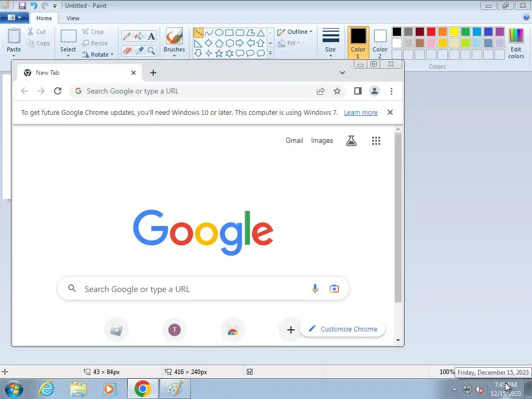Expand the Shapes gallery more arrow
The height and width of the screenshot is (399, 532).
pos(270,54)
